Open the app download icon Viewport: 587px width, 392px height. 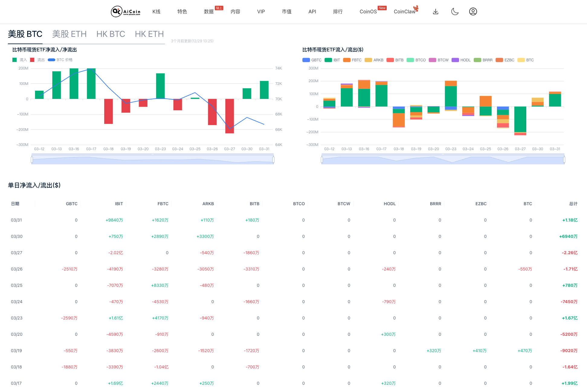[435, 11]
